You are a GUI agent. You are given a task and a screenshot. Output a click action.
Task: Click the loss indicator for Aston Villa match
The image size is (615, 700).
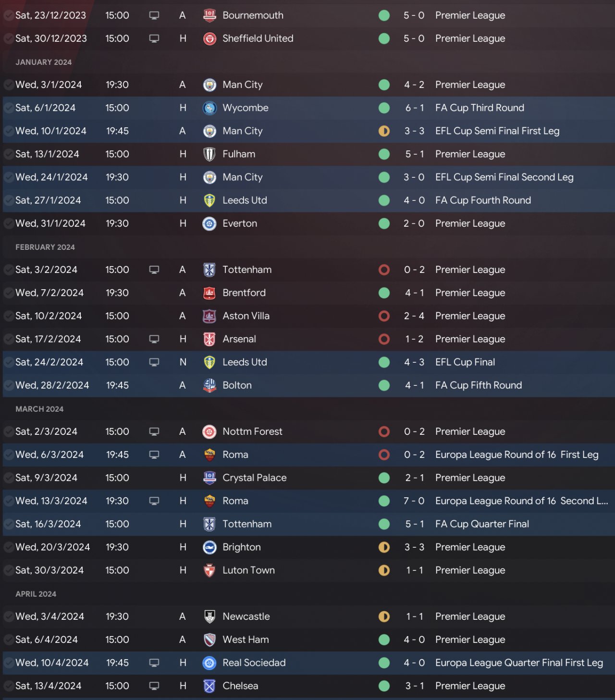click(384, 316)
